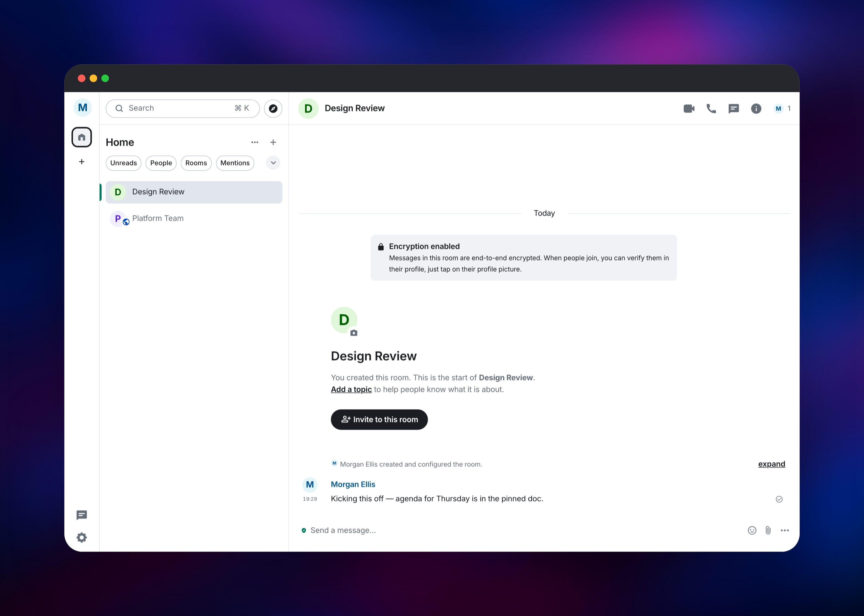Viewport: 864px width, 616px height.
Task: Open more composer options menu
Action: click(785, 530)
